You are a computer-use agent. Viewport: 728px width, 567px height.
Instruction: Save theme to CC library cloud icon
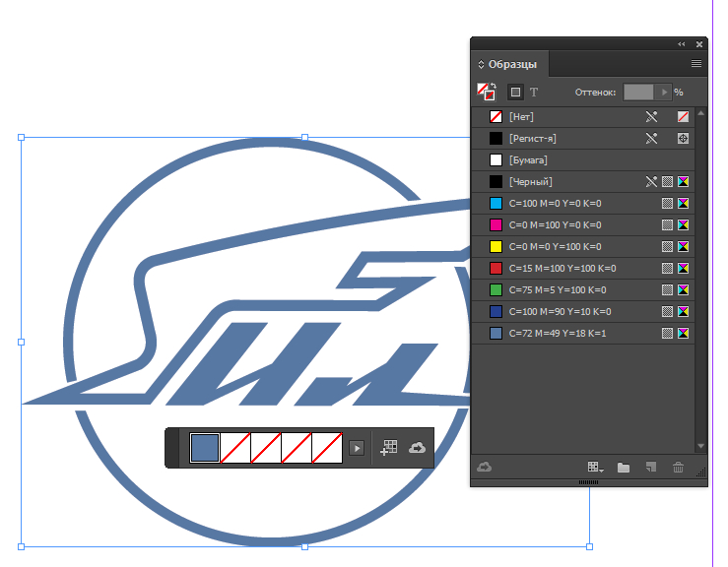click(417, 448)
